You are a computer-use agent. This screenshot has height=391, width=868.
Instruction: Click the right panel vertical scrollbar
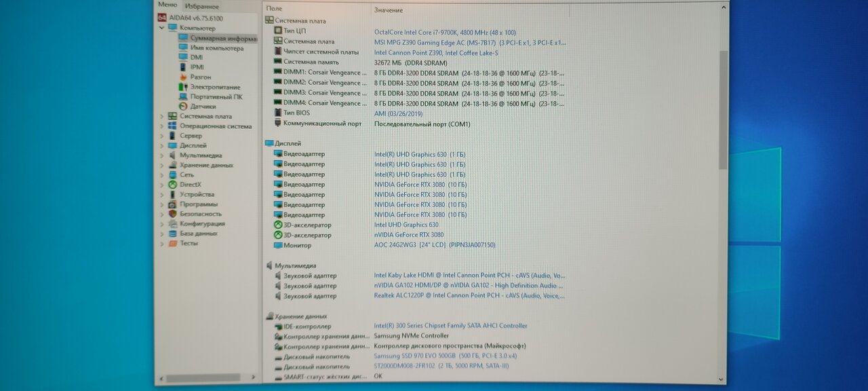click(x=723, y=109)
